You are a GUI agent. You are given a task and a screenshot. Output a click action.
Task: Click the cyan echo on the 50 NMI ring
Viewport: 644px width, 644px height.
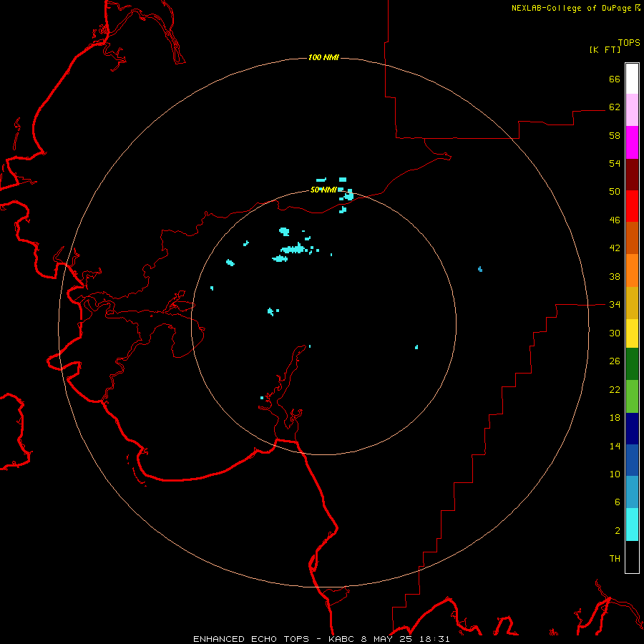point(348,195)
